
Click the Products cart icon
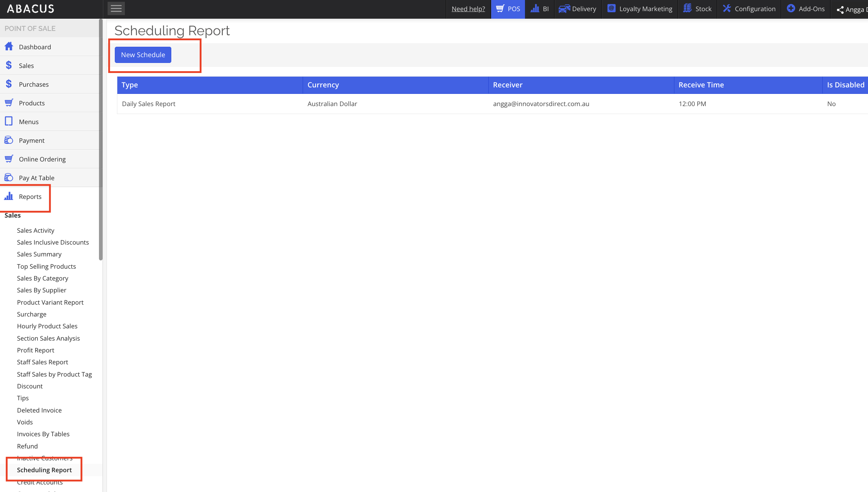[x=9, y=103]
